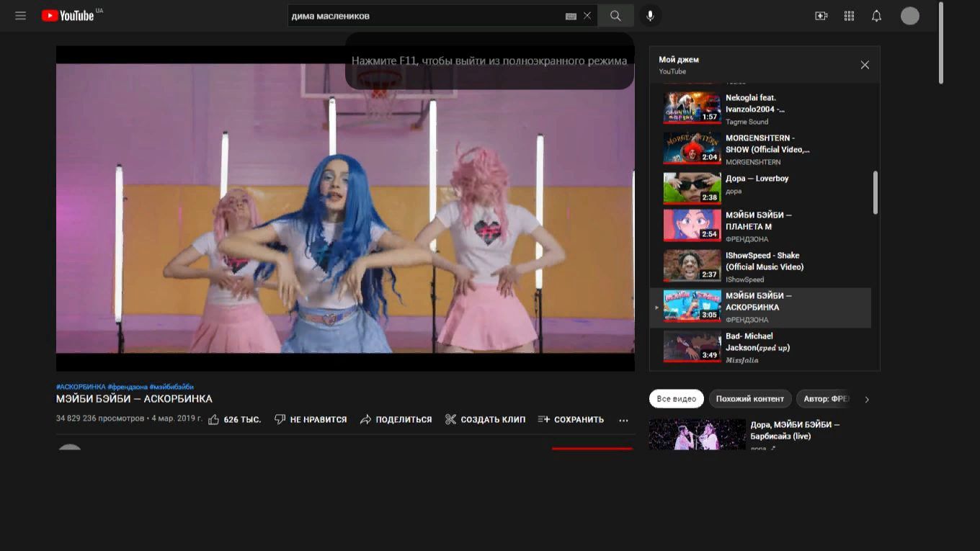Open the three-dot more actions menu

(623, 420)
